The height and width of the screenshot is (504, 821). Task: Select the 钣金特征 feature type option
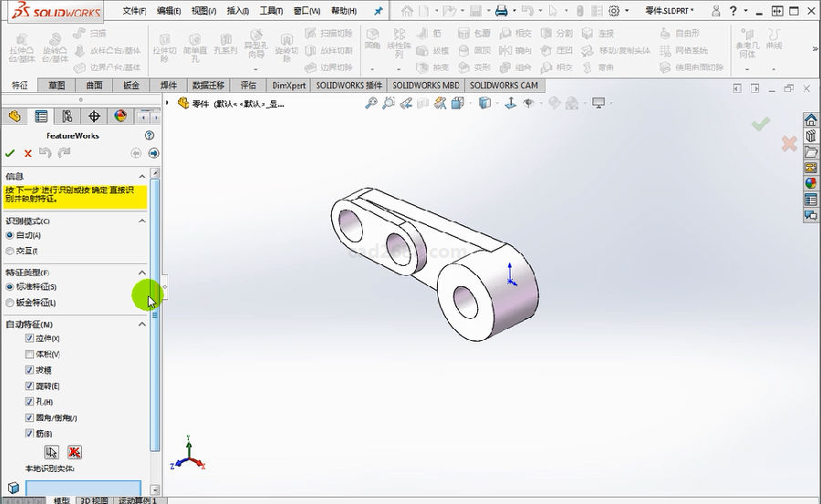[10, 303]
